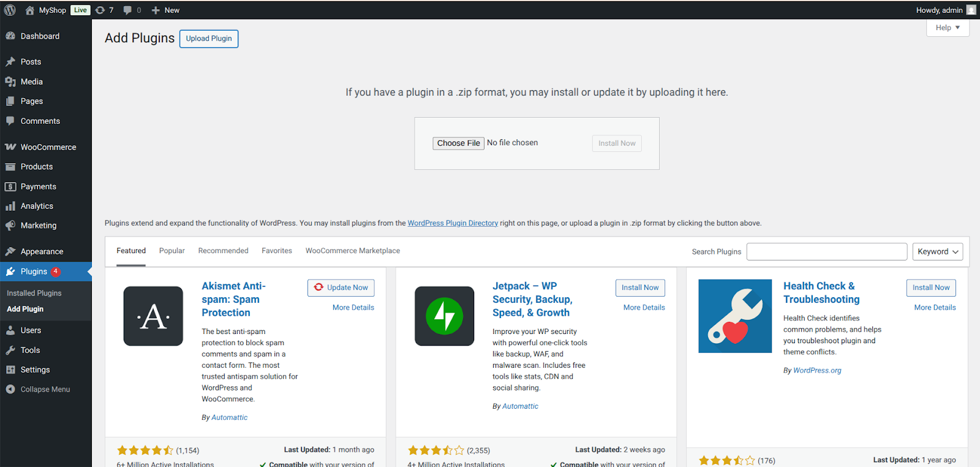Click the Payments dollar icon
Screen dimensions: 980x467
click(x=10, y=186)
